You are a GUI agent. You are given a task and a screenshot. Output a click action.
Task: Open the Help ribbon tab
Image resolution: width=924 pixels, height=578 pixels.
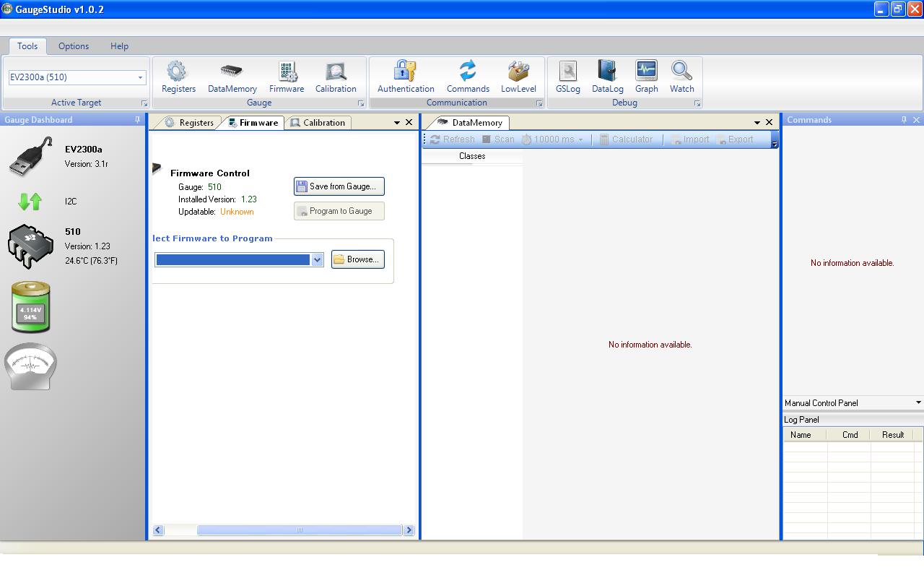click(119, 46)
